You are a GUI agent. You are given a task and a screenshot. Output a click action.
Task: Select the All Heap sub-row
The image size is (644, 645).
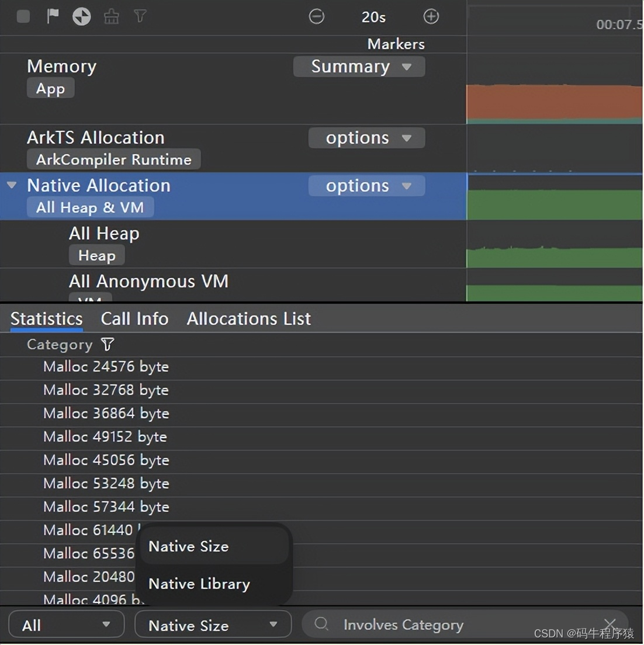(x=233, y=244)
